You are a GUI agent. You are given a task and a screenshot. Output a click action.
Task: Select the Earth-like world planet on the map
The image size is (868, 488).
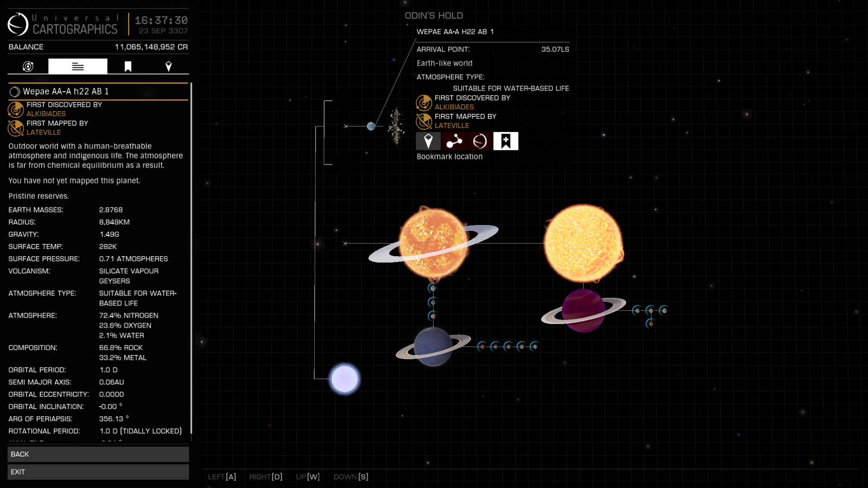[371, 126]
